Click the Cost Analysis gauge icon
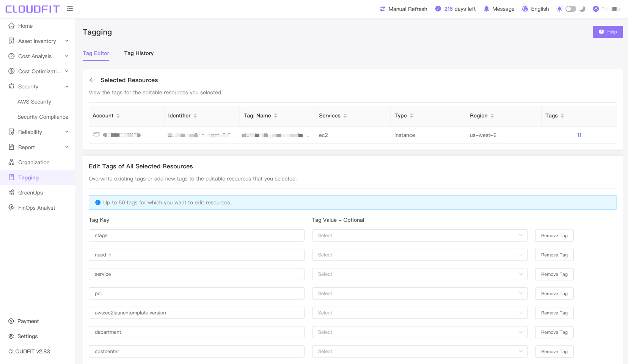The image size is (628, 364). pos(11,56)
